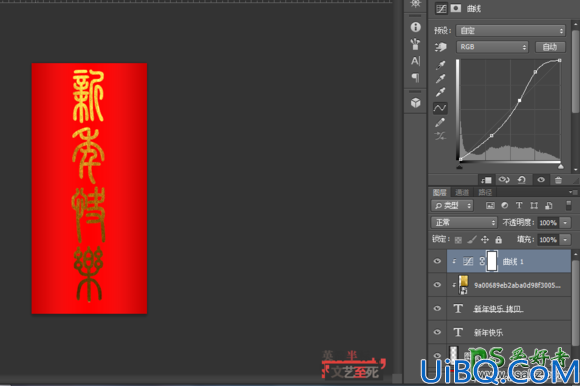Switch to the 图层 tab
This screenshot has width=580, height=386.
[440, 192]
